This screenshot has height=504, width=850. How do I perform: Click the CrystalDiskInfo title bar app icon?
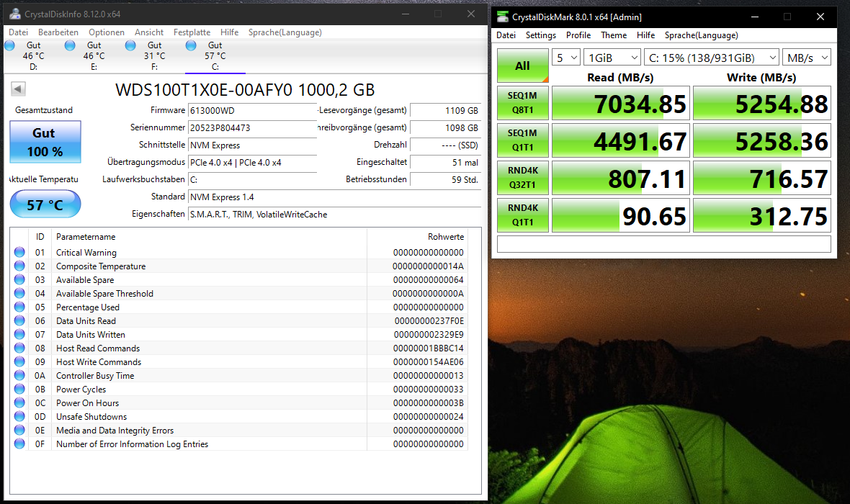[15, 14]
